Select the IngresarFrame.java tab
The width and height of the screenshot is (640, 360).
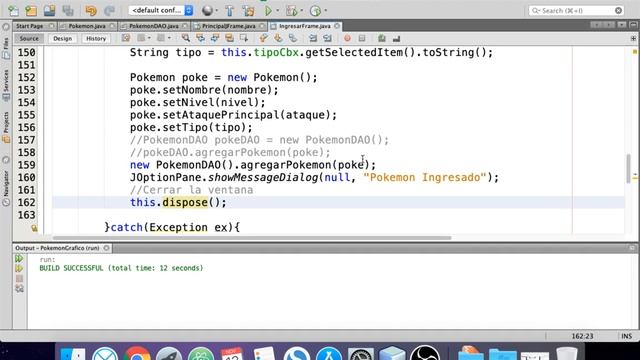[304, 26]
